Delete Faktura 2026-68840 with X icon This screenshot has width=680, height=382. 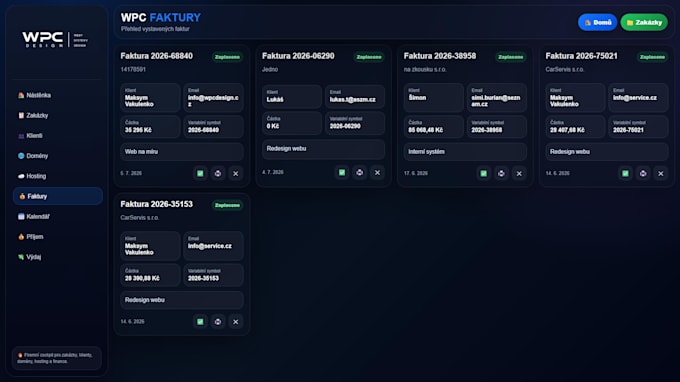coord(235,173)
